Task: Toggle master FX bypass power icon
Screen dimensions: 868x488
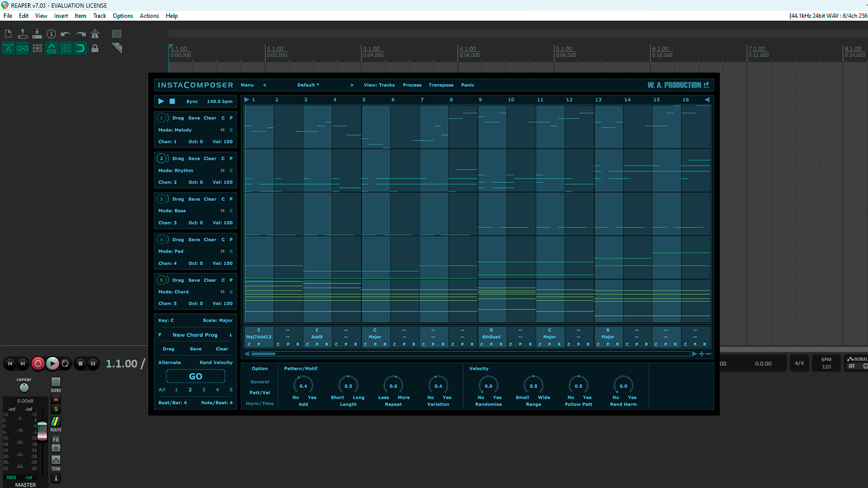Action: tap(56, 448)
